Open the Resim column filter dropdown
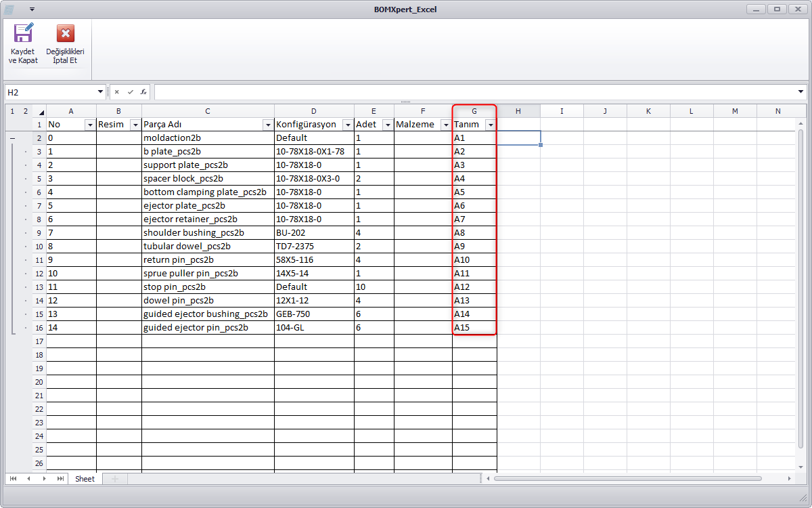This screenshot has height=508, width=812. [135, 125]
